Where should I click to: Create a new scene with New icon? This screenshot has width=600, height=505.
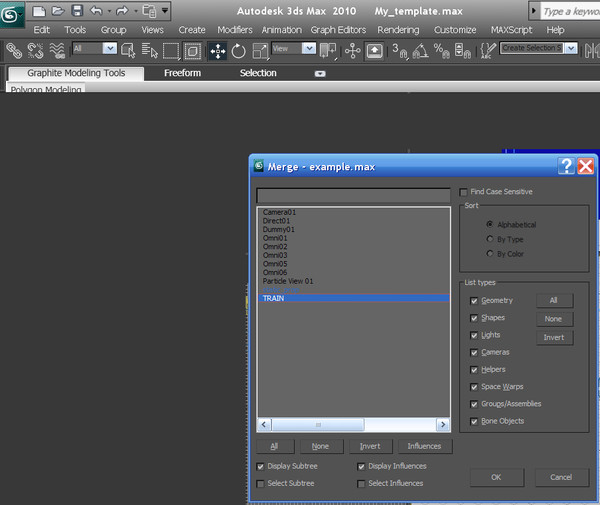[39, 11]
